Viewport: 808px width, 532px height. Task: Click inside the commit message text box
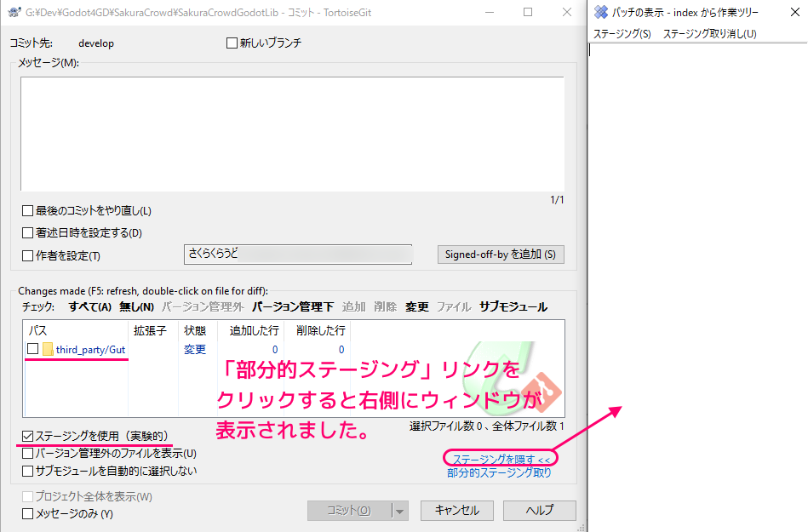point(292,134)
